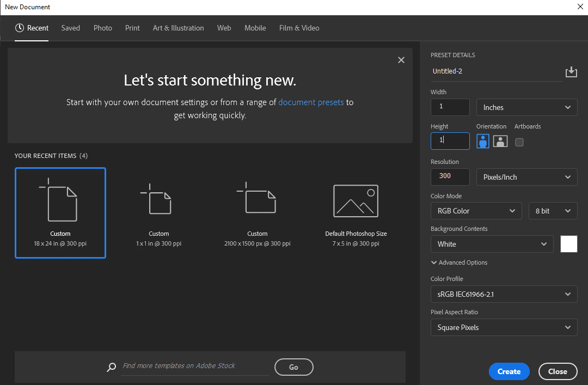Dismiss the "Let's start something new" banner
Viewport: 588px width, 385px height.
(x=401, y=60)
